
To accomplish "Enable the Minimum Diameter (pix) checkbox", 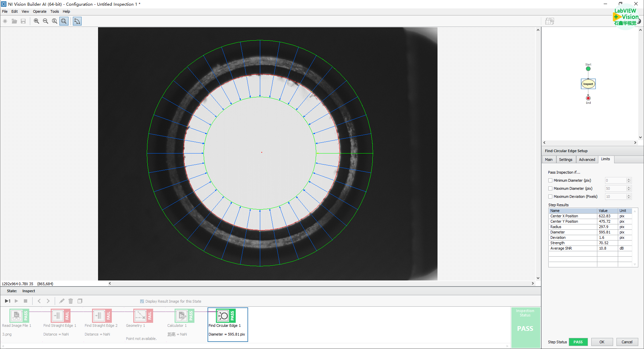I will pos(550,180).
